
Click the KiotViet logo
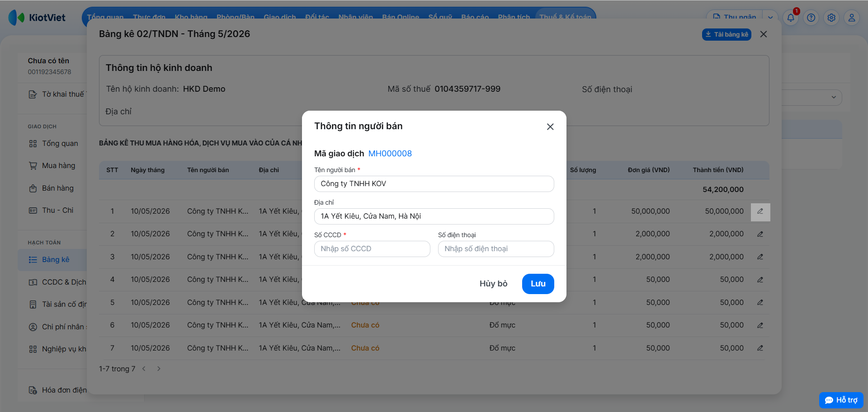37,18
